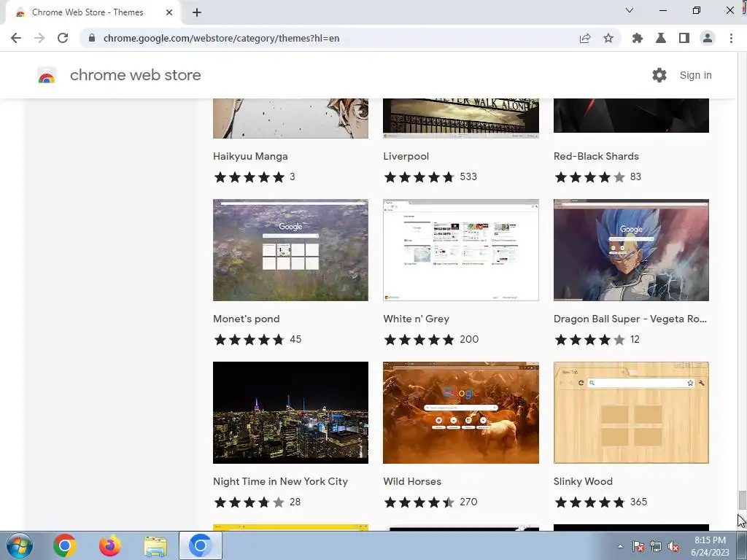Click the Wild Horses rating count 270
The width and height of the screenshot is (747, 560).
point(468,502)
